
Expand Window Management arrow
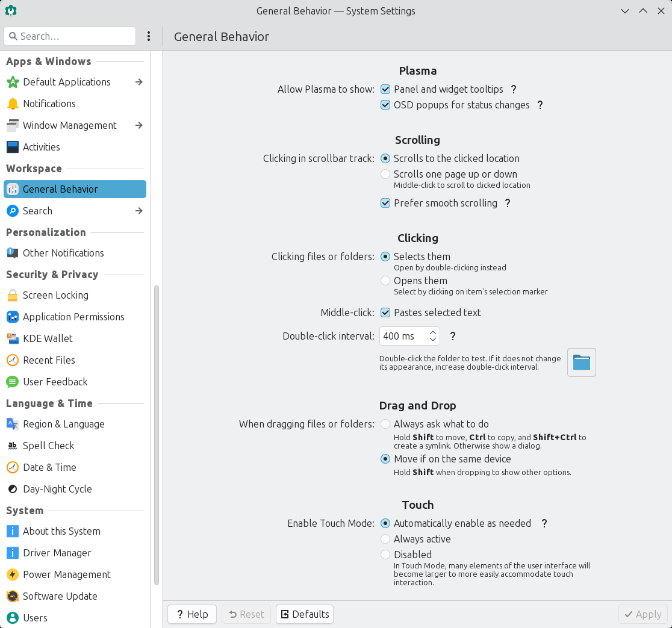pyautogui.click(x=138, y=125)
